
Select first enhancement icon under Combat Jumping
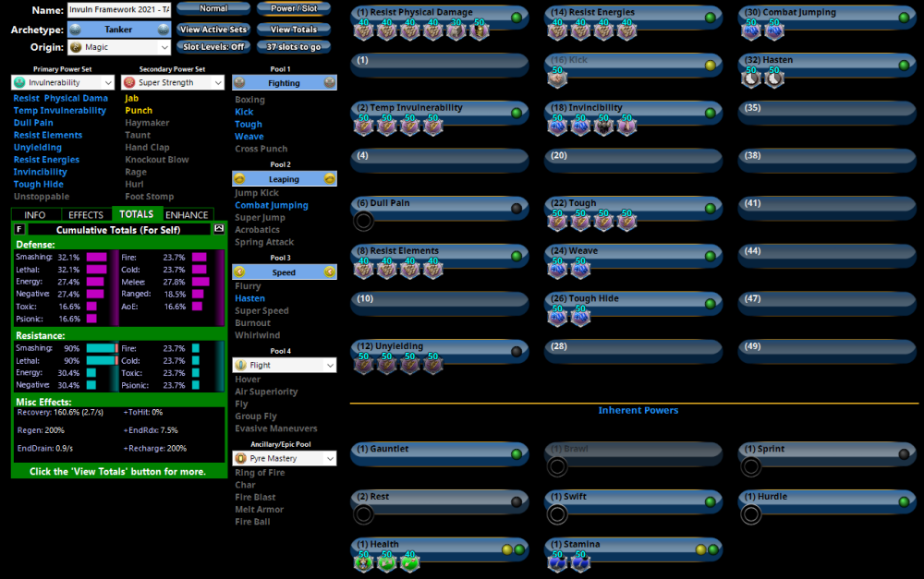752,31
